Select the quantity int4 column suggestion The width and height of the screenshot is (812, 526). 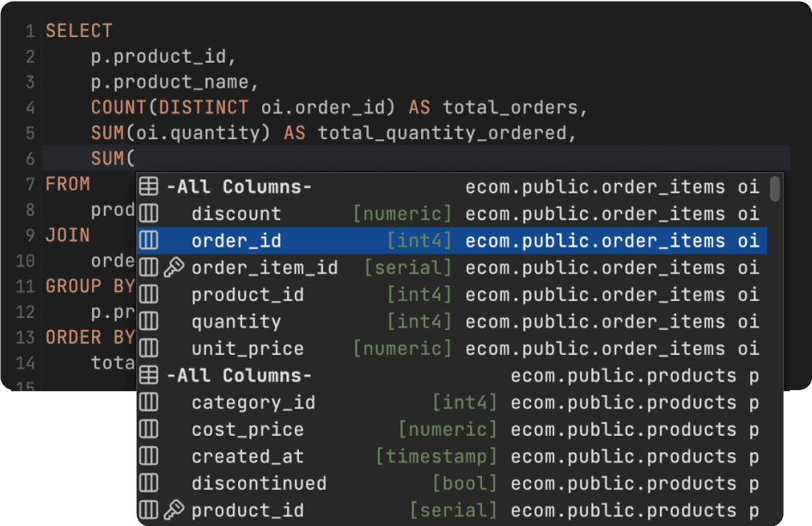click(x=236, y=322)
